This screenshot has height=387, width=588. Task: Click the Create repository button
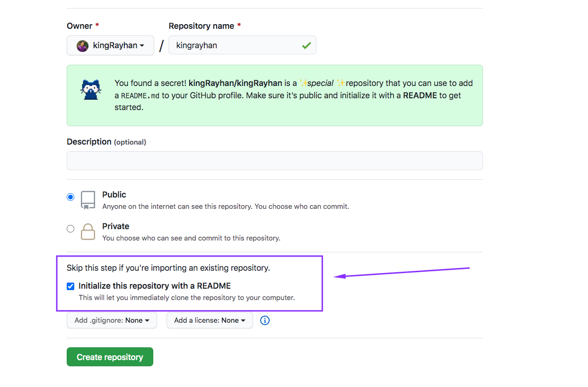(110, 357)
